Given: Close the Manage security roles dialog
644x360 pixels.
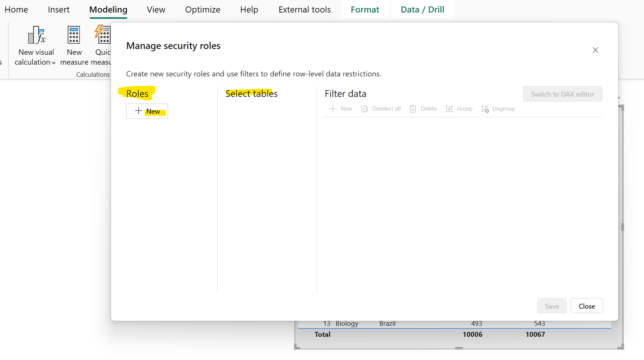Looking at the screenshot, I should tap(587, 306).
